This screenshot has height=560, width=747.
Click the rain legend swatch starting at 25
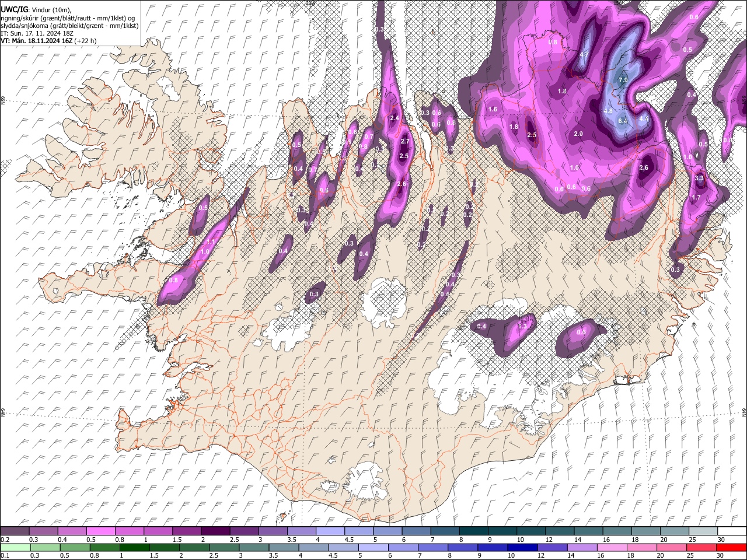(701, 547)
